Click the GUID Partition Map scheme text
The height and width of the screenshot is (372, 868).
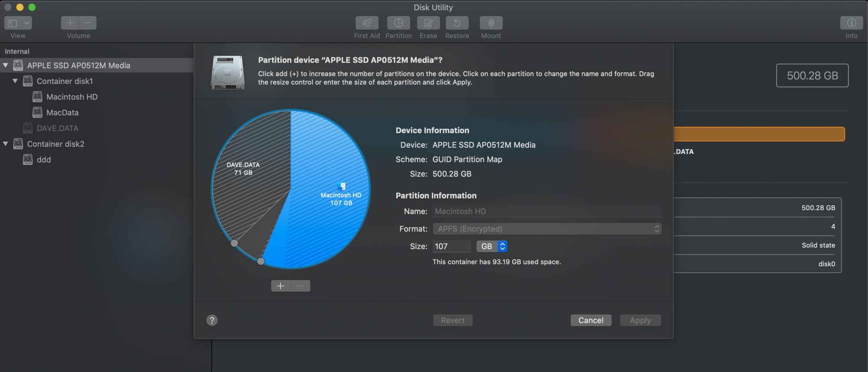467,159
